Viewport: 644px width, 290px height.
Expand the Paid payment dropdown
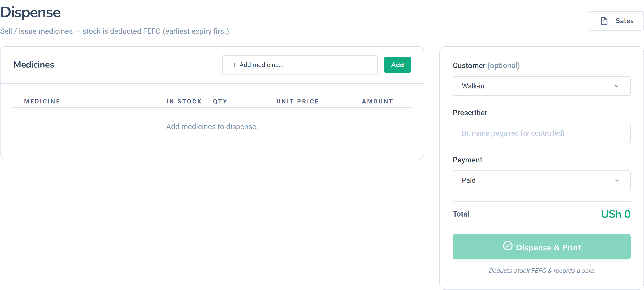[x=541, y=180]
